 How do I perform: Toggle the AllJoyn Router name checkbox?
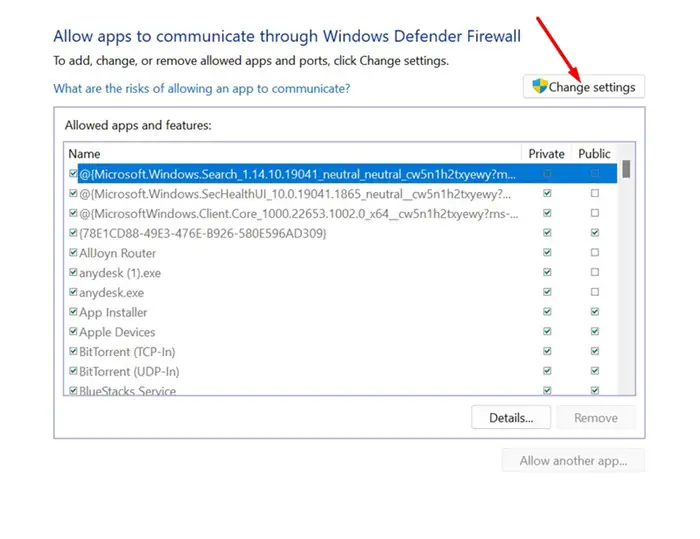[72, 253]
